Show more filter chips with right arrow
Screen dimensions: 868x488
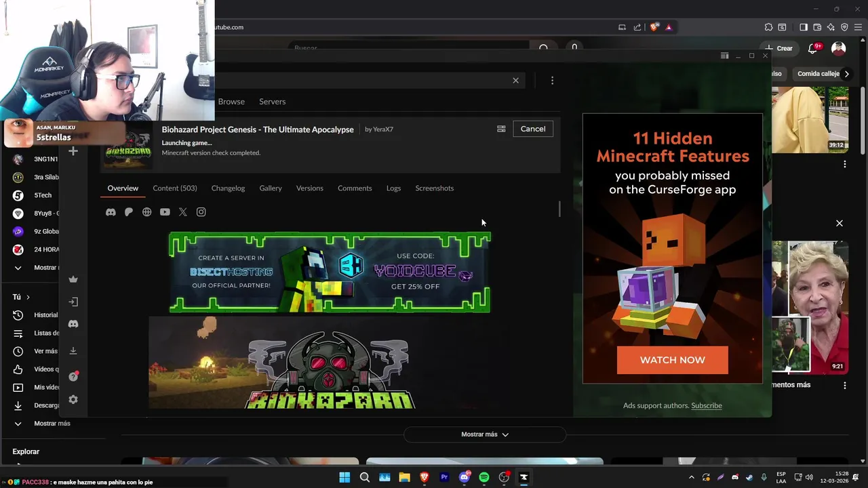click(846, 73)
